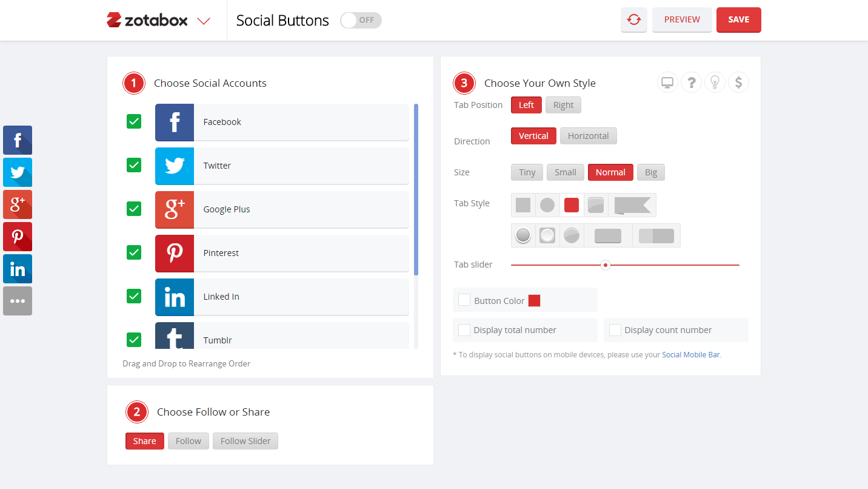
Task: Open the zotabox dropdown menu
Action: click(204, 20)
